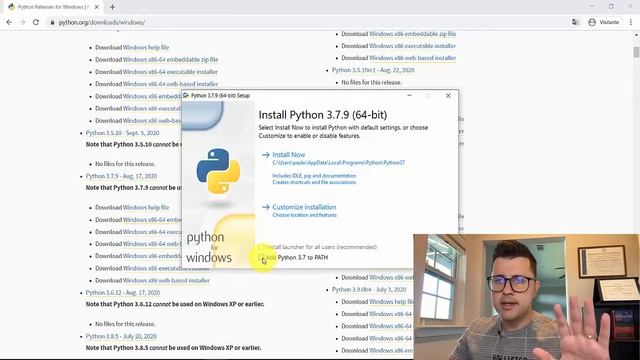The image size is (640, 360).
Task: Click the page's vertical scrollbar thumb
Action: point(636,52)
